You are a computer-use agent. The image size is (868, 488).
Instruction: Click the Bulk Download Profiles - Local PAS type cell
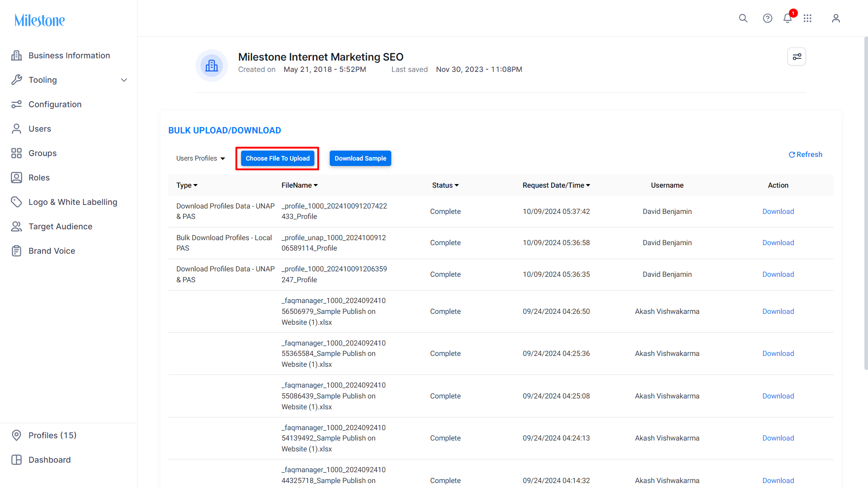(224, 243)
